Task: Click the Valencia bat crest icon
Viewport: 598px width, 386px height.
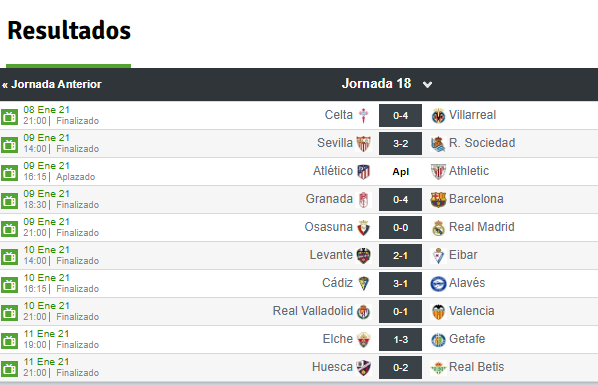Action: (438, 312)
